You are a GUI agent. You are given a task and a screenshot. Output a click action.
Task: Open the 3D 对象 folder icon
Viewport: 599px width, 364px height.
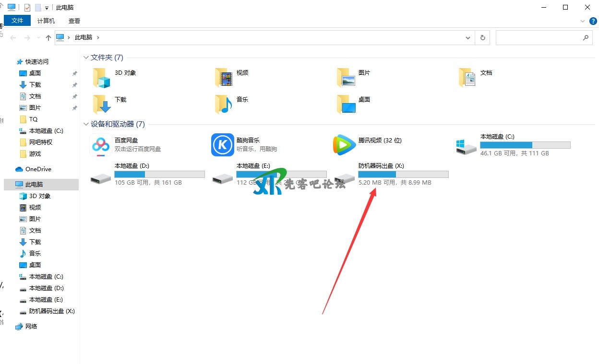pos(101,77)
